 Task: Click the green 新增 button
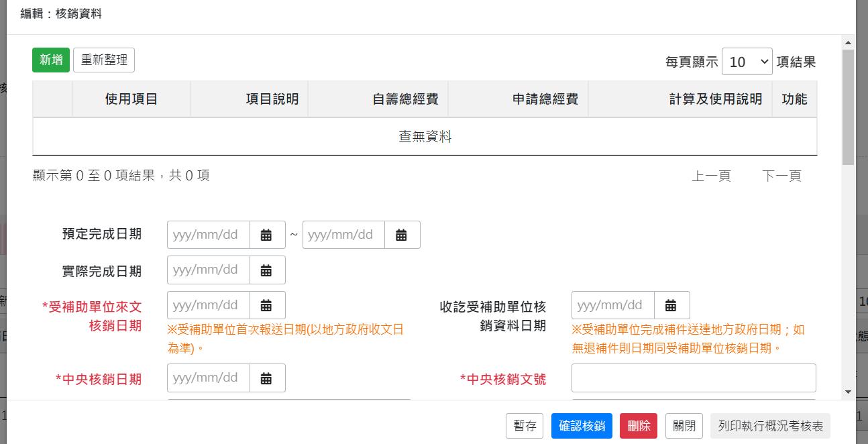[51, 60]
